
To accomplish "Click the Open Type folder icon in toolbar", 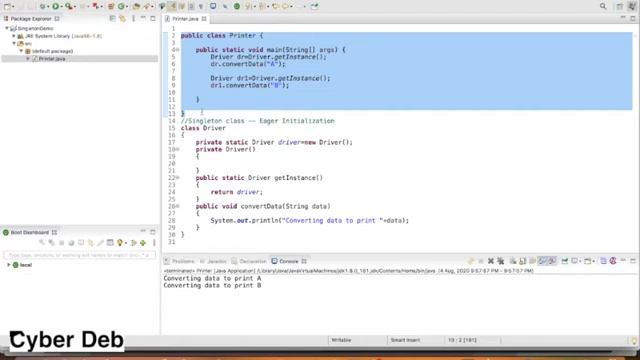I will (136, 6).
